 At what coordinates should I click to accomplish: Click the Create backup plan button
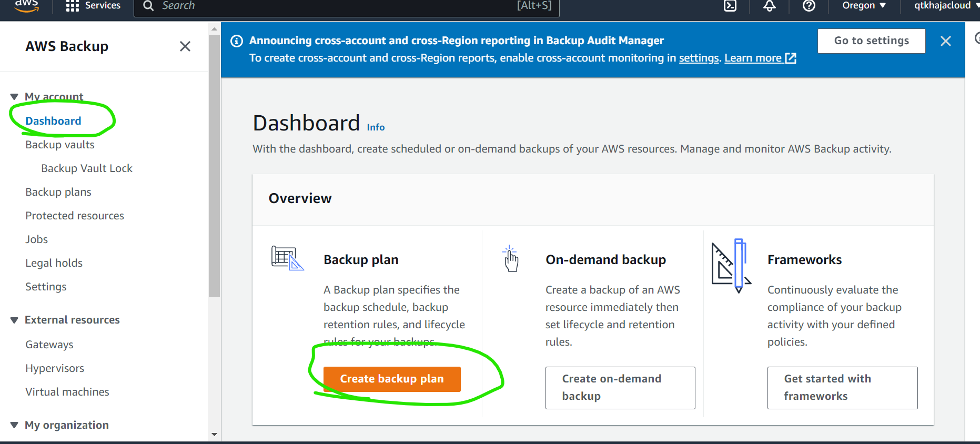click(x=392, y=379)
